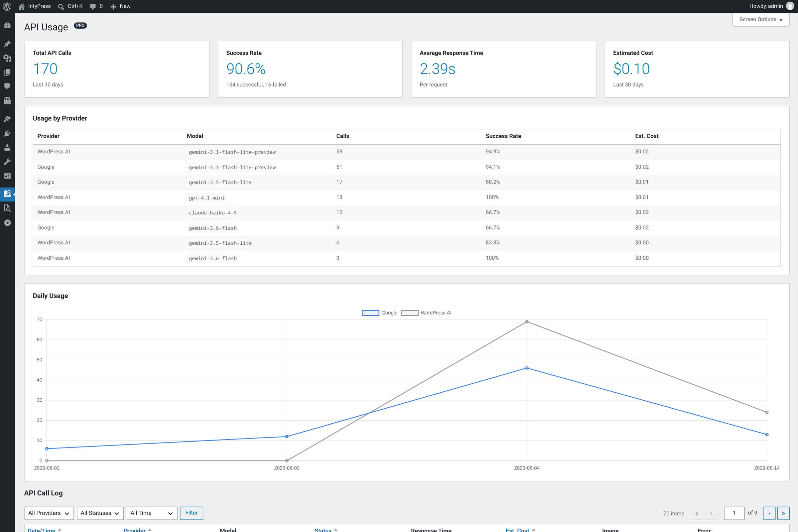Click the 83.3% success rate cell
Viewport: 798px width, 532px height.
[x=493, y=243]
